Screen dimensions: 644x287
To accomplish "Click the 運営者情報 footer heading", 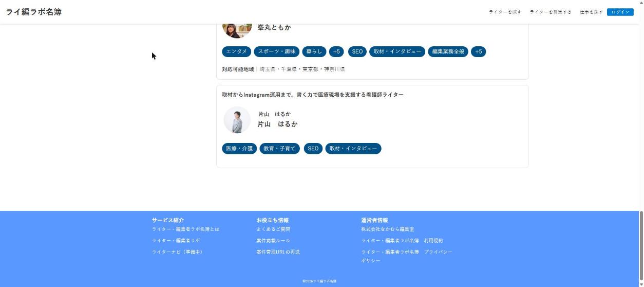I will 374,220.
